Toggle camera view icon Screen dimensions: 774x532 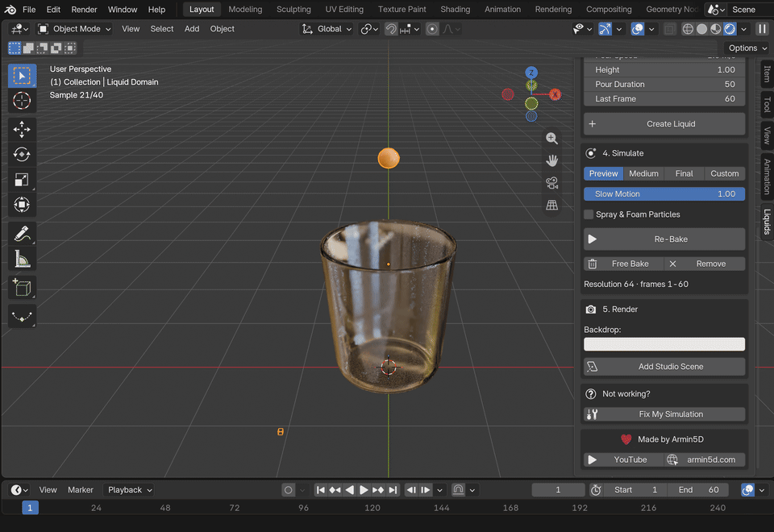[x=551, y=183]
